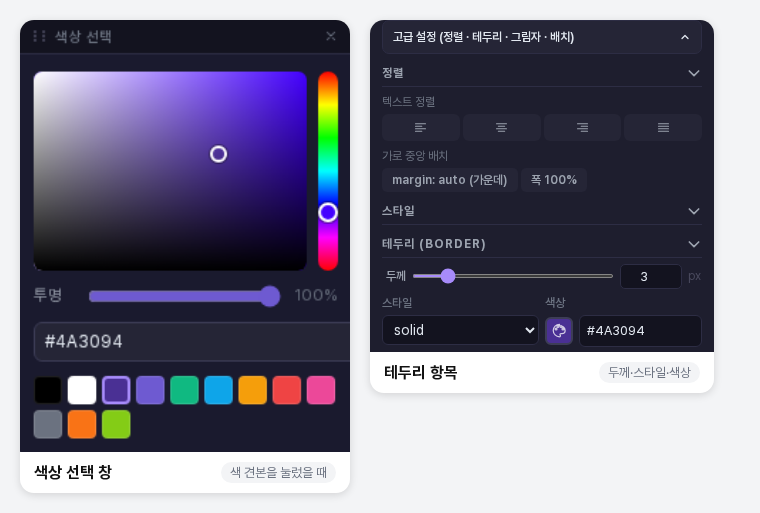Click 폭 100% button
Viewport: 760px width, 513px height.
point(554,180)
